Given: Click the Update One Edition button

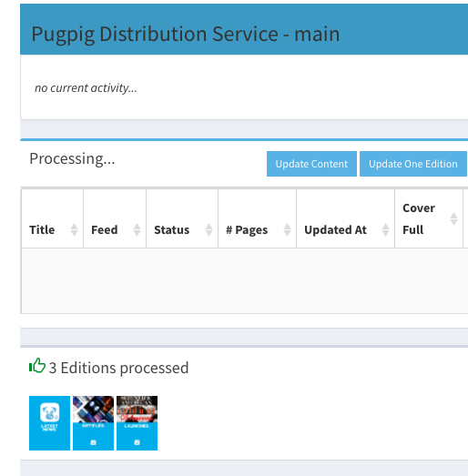Looking at the screenshot, I should 413,164.
